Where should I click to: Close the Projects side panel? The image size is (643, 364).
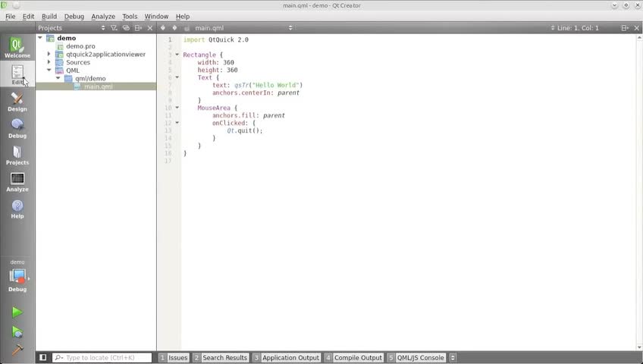coord(150,28)
